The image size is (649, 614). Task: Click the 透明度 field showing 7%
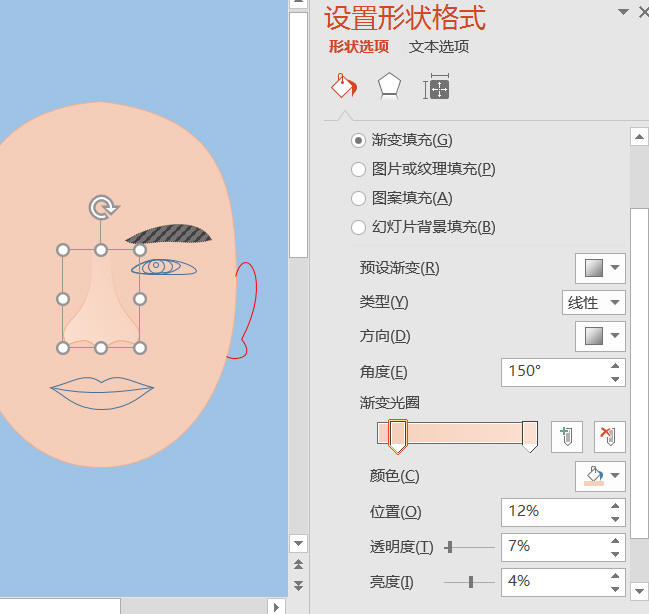(x=554, y=547)
